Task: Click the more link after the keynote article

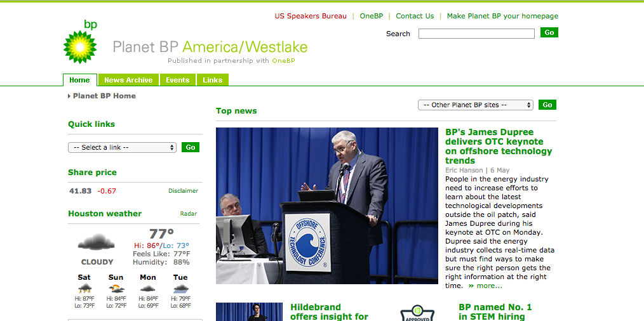Action: tap(485, 285)
